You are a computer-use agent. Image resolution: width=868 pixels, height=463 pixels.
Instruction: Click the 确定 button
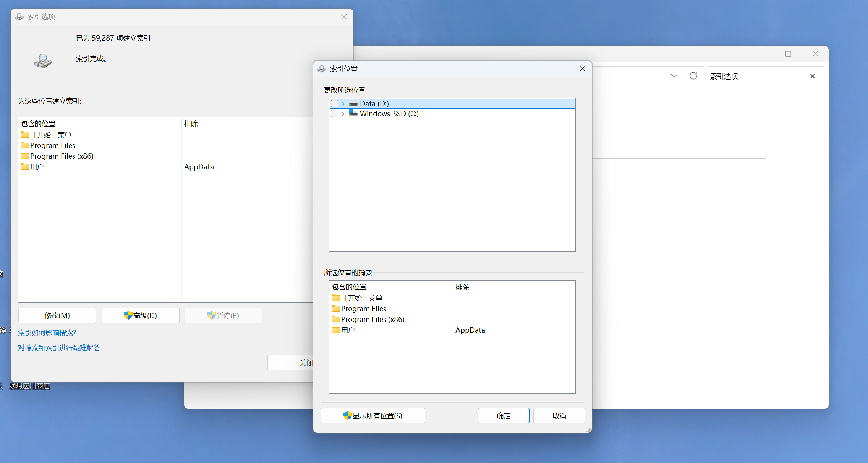[503, 416]
